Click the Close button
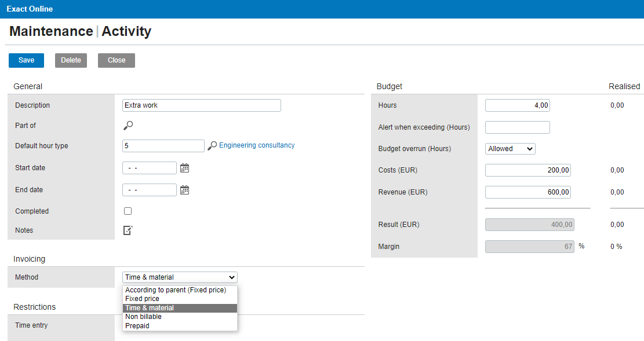Screen dimensions: 644x341 [117, 60]
